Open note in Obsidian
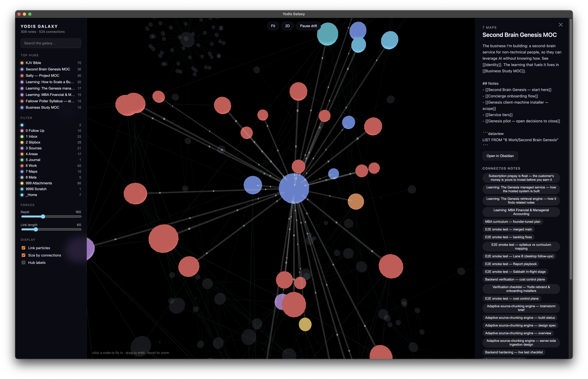 [500, 156]
